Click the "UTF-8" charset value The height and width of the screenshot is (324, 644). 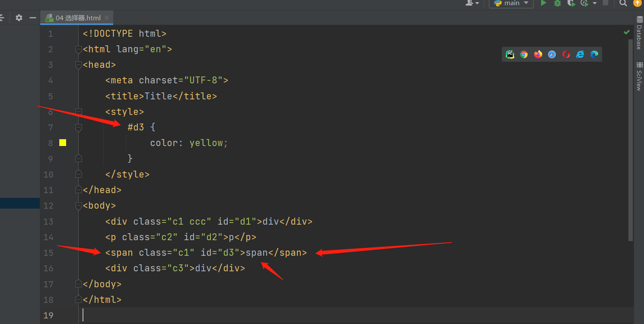tap(203, 80)
